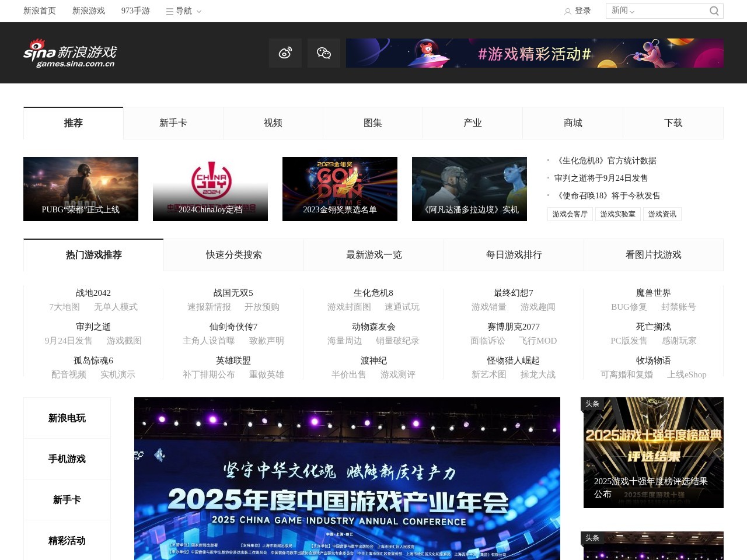747x560 pixels.
Task: Click the 游戏会客厅 button
Action: [570, 213]
